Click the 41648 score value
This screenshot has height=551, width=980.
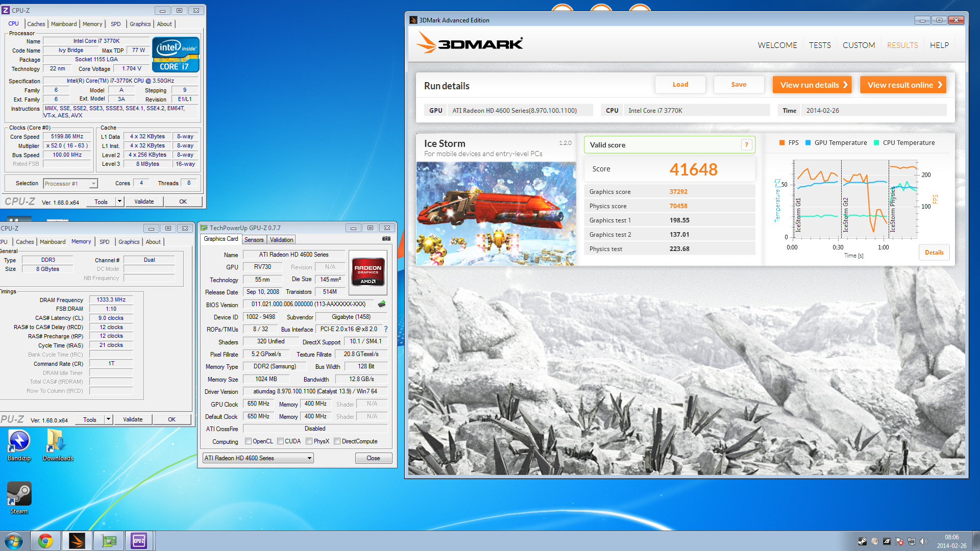[693, 169]
